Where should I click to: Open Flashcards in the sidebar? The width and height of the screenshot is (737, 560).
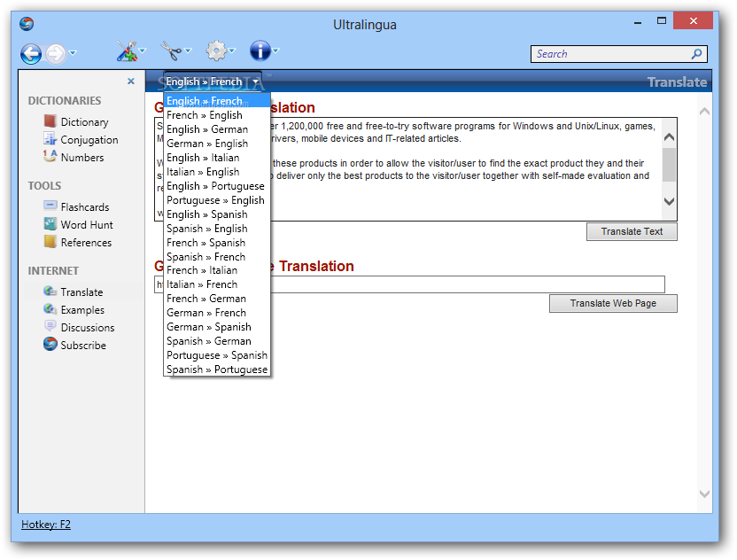[75, 206]
